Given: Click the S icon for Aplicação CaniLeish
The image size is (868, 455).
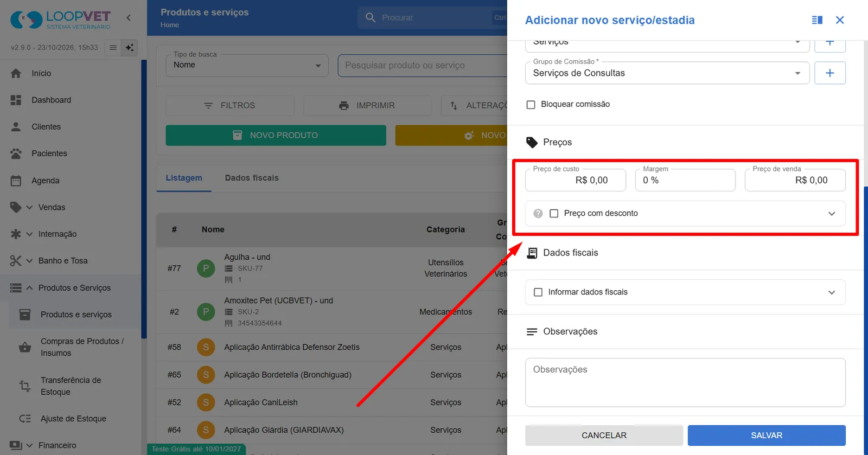Looking at the screenshot, I should click(x=206, y=402).
